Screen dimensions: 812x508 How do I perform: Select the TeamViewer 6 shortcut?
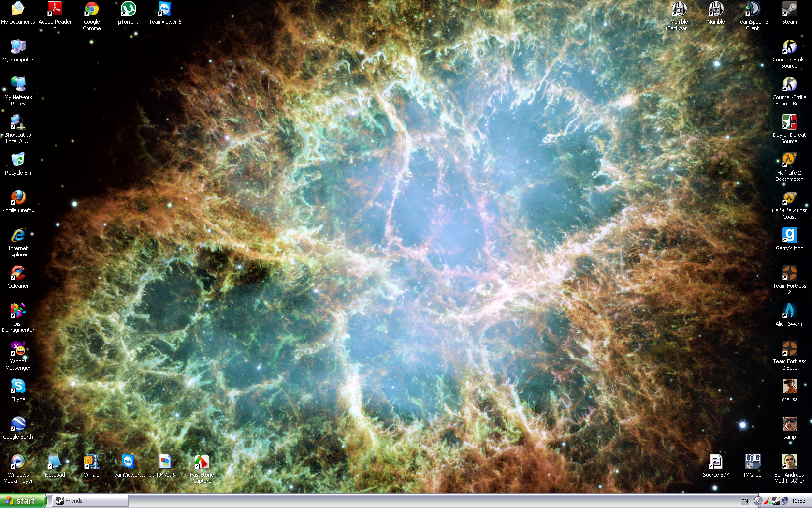[165, 13]
